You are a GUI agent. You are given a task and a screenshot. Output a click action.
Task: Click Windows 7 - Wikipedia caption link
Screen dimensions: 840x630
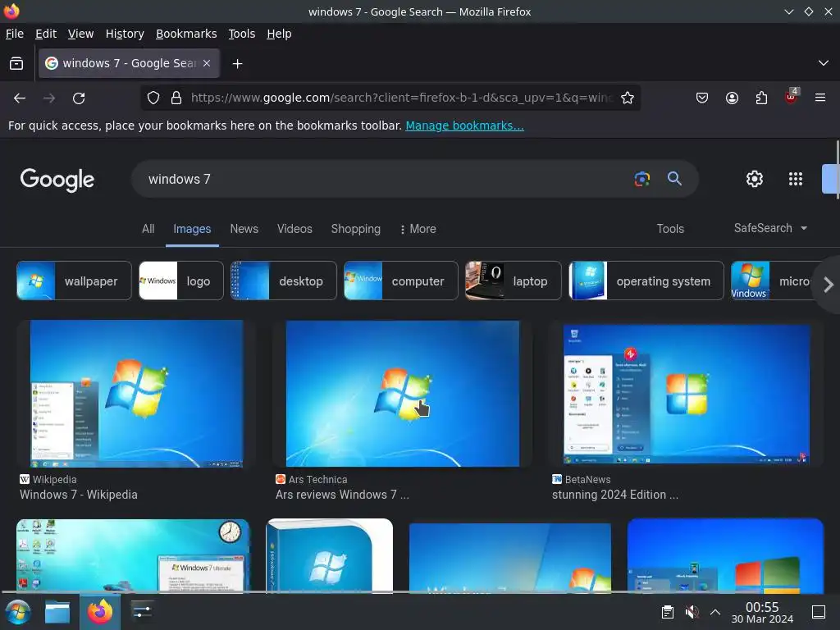click(79, 495)
